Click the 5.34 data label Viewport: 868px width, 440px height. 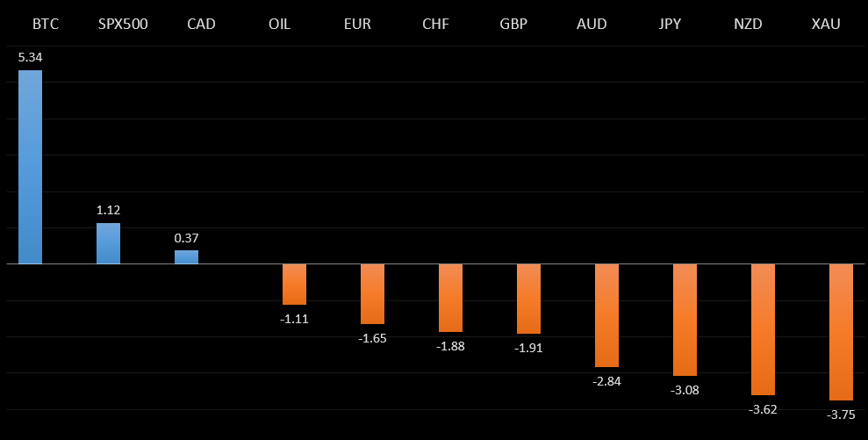(30, 57)
